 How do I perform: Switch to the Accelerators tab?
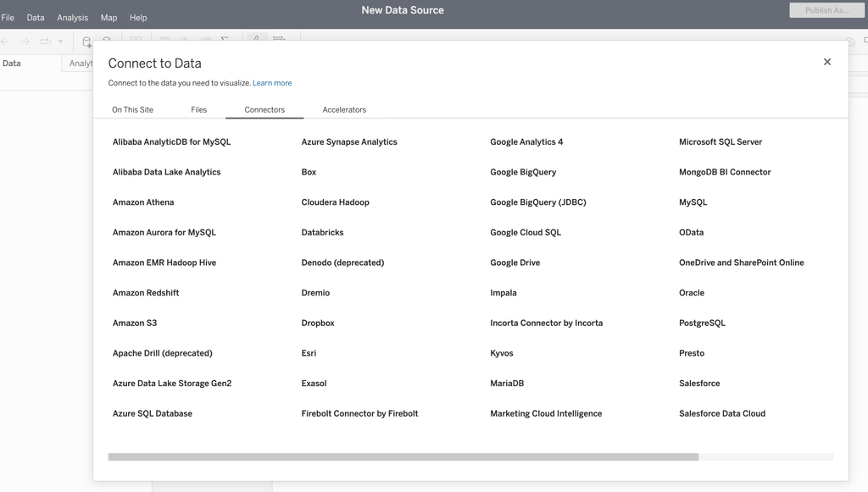coord(344,109)
